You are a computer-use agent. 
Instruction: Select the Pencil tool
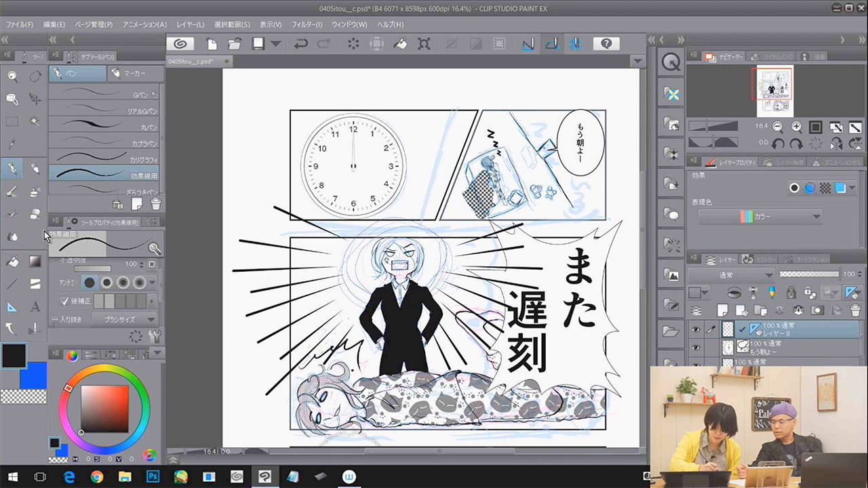point(35,168)
